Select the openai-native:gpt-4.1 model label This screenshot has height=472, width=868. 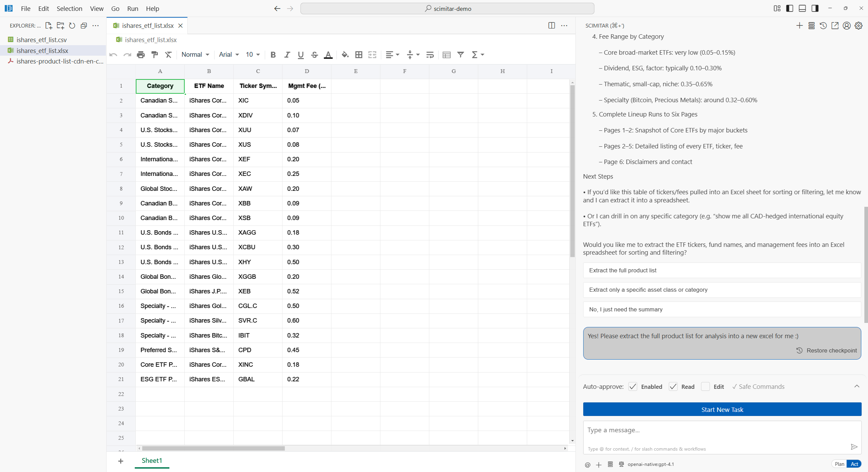(x=651, y=464)
